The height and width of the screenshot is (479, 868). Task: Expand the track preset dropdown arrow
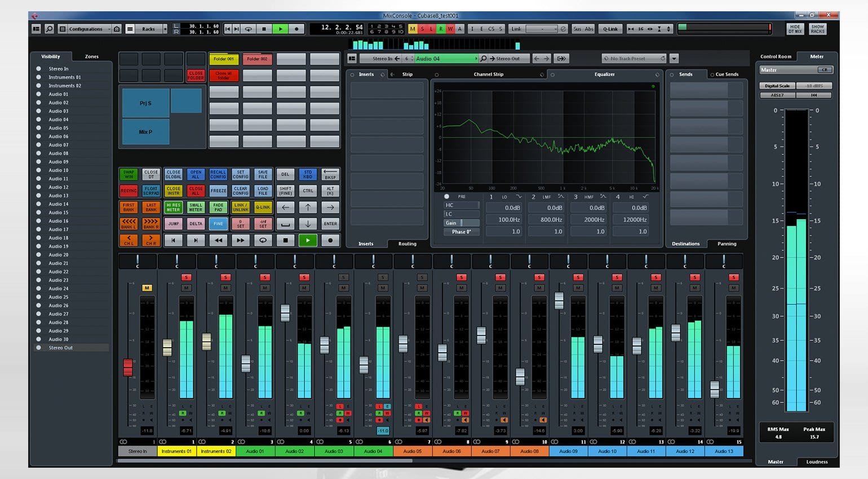click(x=674, y=59)
